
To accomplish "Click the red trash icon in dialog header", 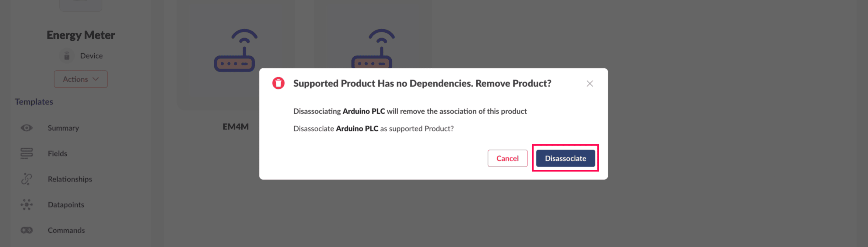I will pyautogui.click(x=278, y=83).
